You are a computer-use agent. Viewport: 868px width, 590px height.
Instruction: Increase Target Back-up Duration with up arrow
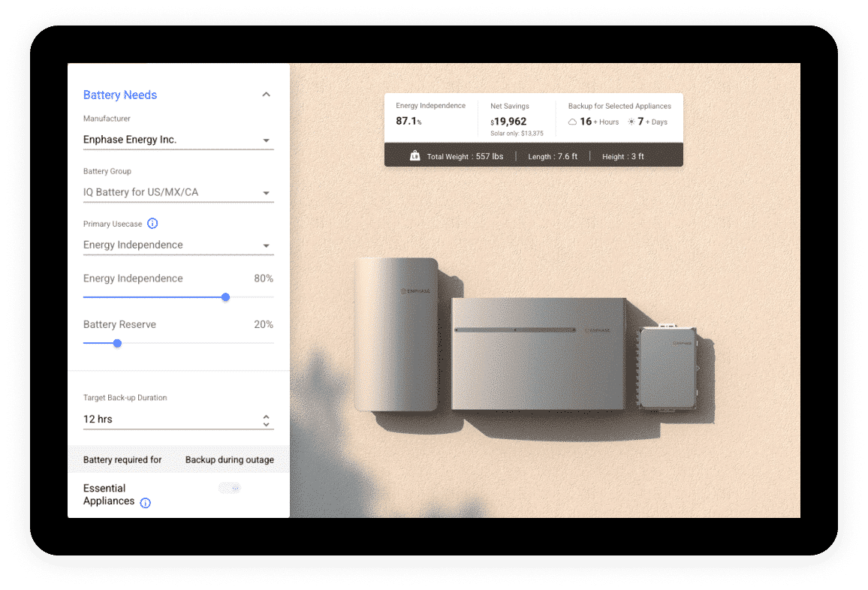point(266,416)
